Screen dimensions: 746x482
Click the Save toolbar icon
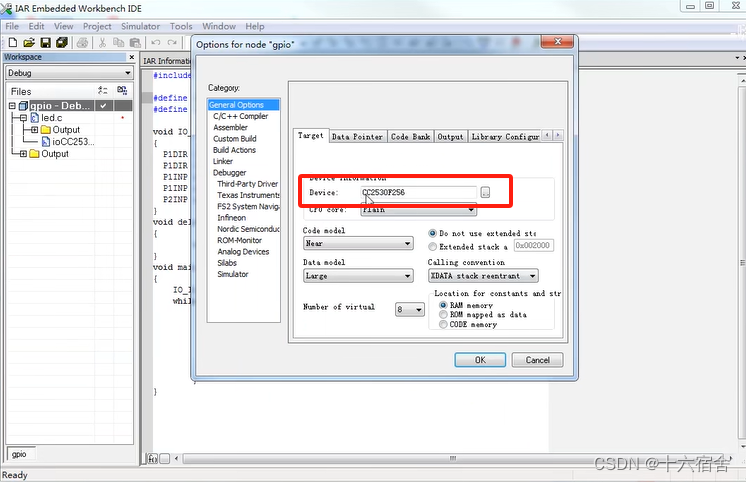[46, 42]
